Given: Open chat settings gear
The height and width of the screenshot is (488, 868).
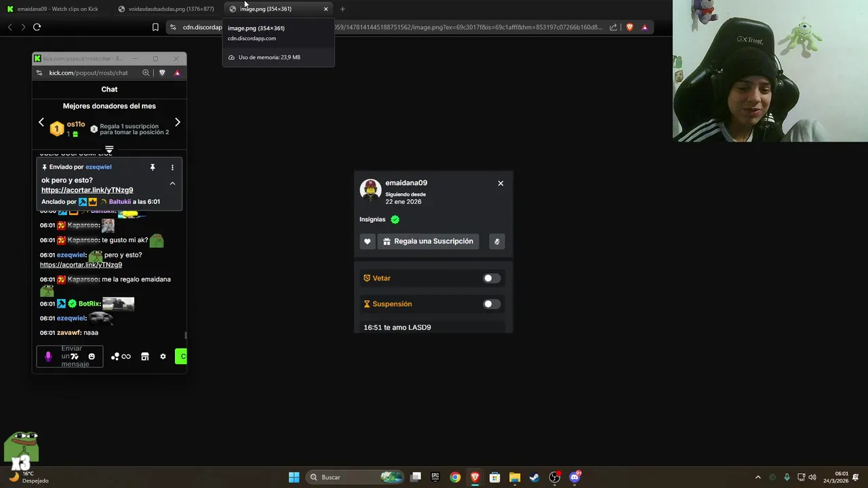Looking at the screenshot, I should 163,357.
